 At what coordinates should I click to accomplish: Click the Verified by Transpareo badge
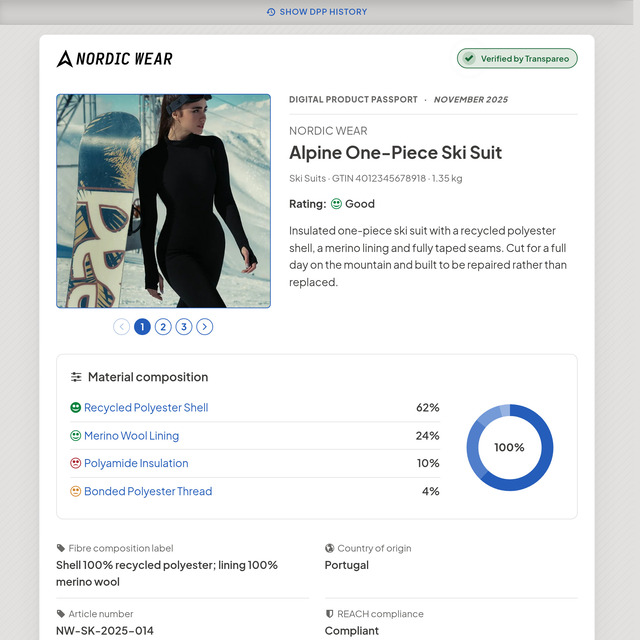(x=517, y=58)
